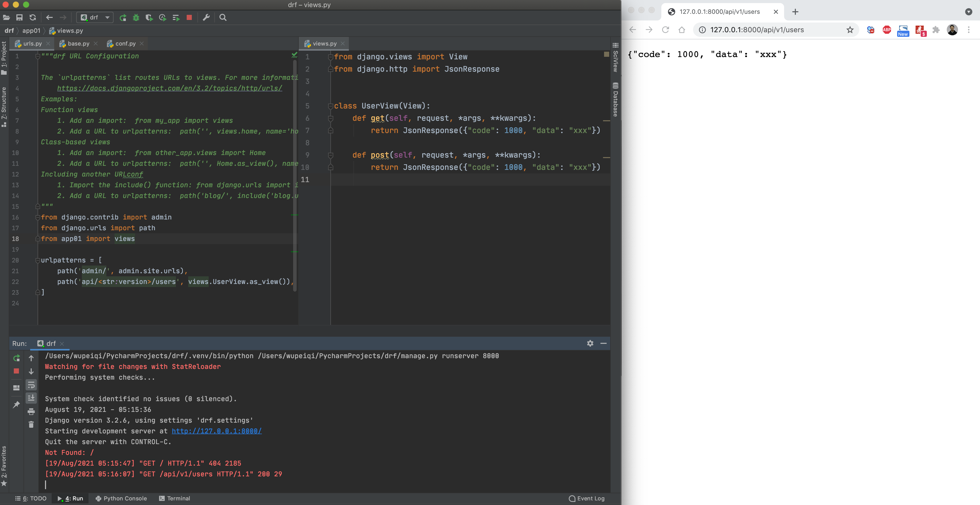Switch to the base.py editor tab
Screen dimensions: 980x505
pyautogui.click(x=78, y=43)
